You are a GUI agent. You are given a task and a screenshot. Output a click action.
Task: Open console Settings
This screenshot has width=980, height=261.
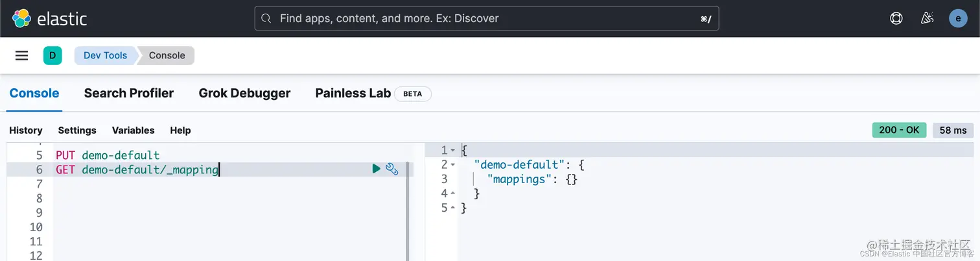pyautogui.click(x=77, y=130)
